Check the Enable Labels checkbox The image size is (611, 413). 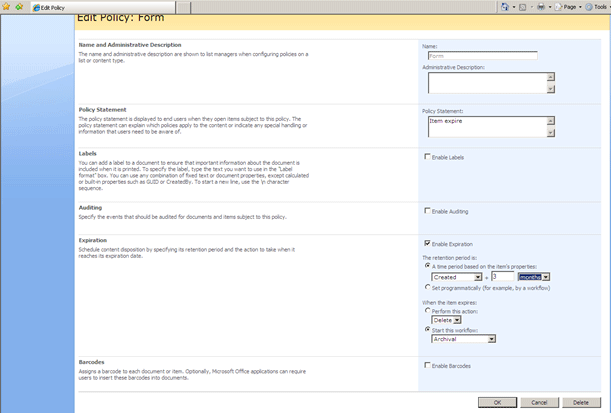click(x=427, y=157)
